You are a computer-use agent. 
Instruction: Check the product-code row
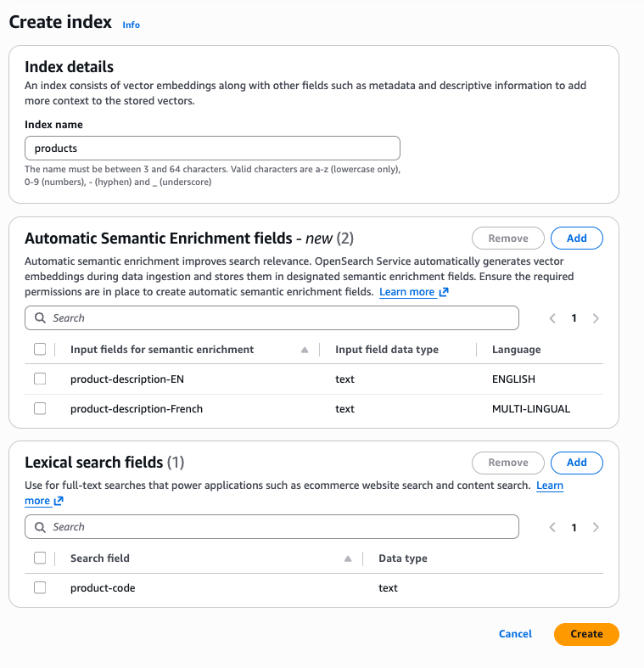(40, 587)
